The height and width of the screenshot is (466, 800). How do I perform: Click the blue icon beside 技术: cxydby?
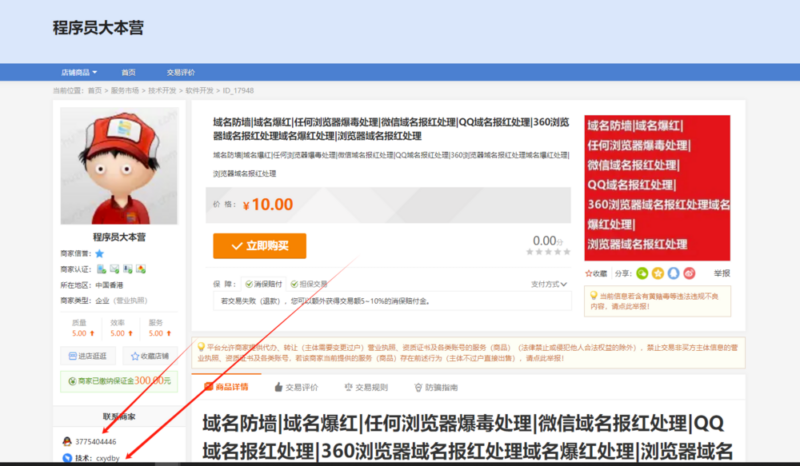pyautogui.click(x=67, y=458)
